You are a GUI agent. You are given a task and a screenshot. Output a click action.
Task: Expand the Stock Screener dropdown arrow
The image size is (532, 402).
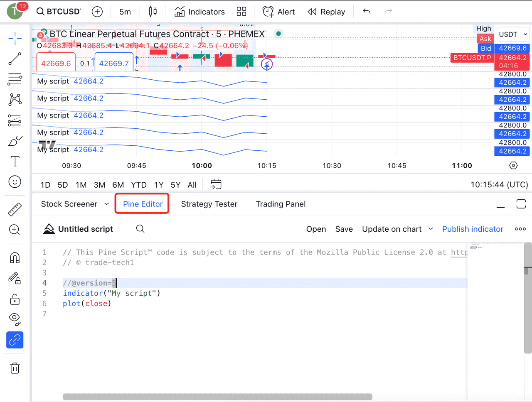point(106,204)
